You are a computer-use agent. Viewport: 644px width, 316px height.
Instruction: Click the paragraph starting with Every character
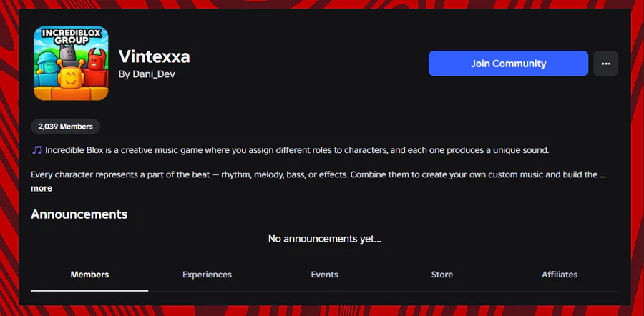pos(315,174)
